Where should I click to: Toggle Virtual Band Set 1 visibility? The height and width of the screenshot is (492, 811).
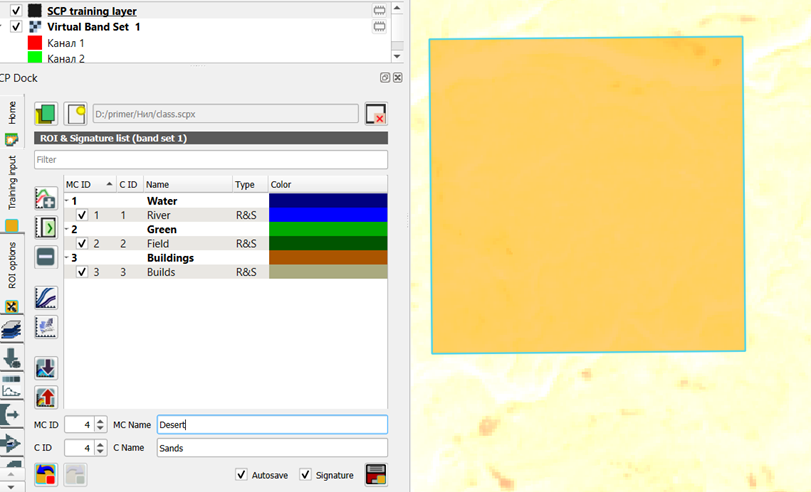[16, 26]
